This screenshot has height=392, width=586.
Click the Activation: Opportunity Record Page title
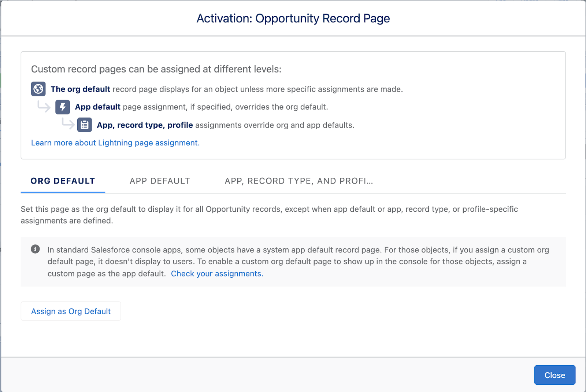(x=293, y=18)
